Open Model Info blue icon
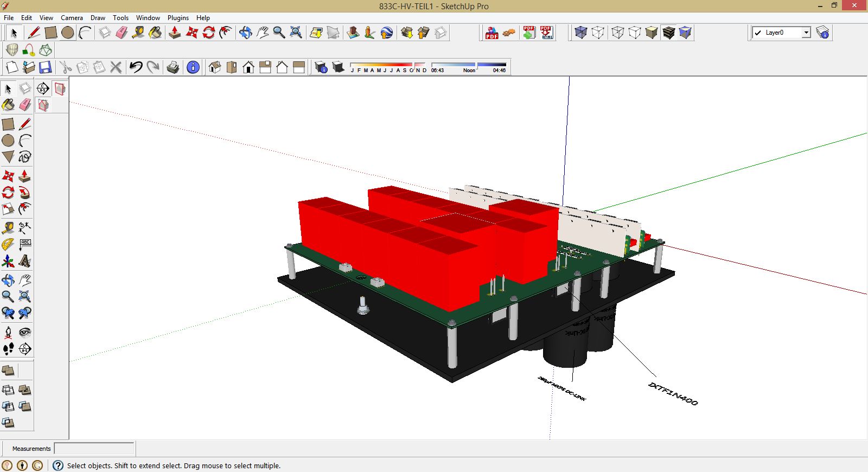This screenshot has width=868, height=472. [193, 67]
